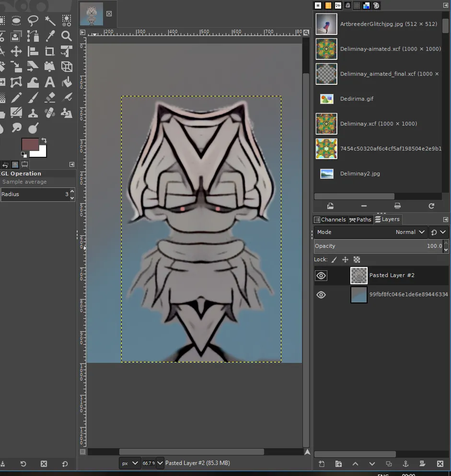Screen dimensions: 451x476
Task: Toggle the lock alpha channel checkerboard icon
Action: point(357,259)
